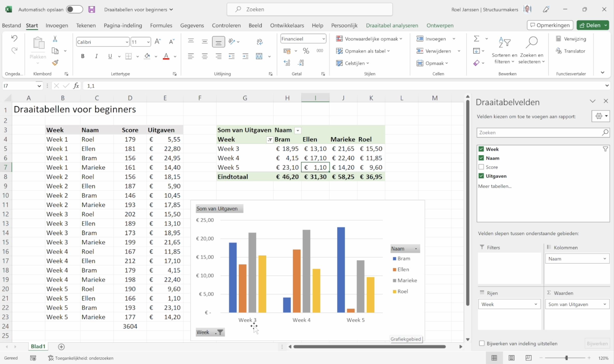Click the save floppy disk icon
Viewport: 614px width, 364px height.
92,10
